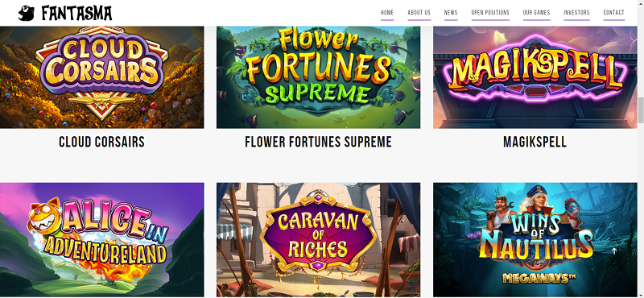Screen dimensions: 644x298
Task: Select the Wins of Nautilus Megaways thumbnail
Action: point(535,240)
